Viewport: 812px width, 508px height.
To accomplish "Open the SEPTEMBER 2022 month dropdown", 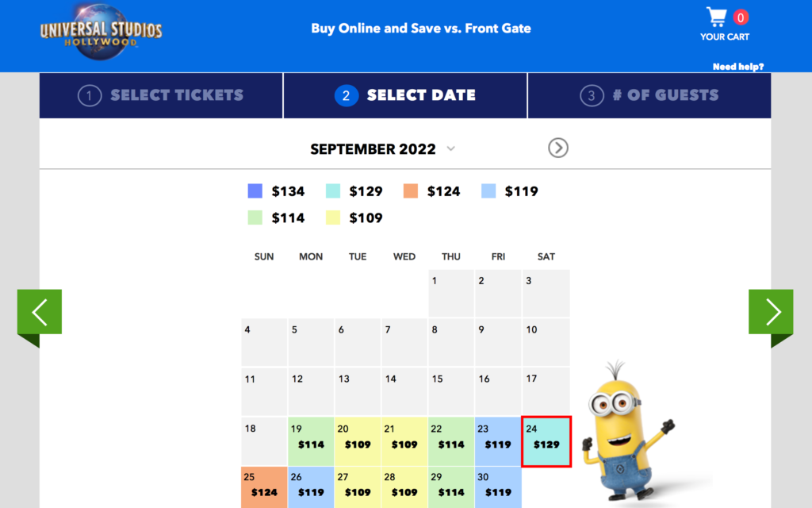I will (373, 148).
